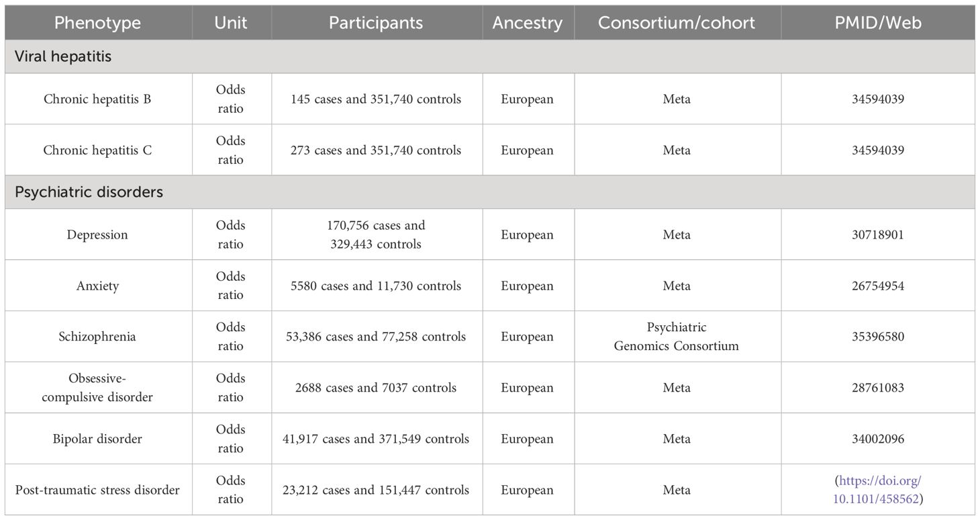Click PMID 35396580 for Schizophrenia
980x520 pixels.
pos(878,337)
